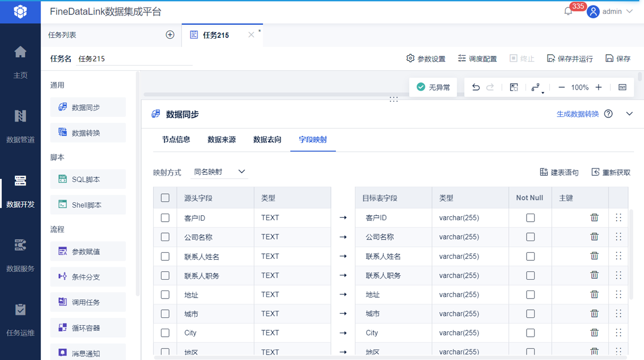Switch to the 节点信息 tab
The width and height of the screenshot is (644, 360).
(176, 140)
